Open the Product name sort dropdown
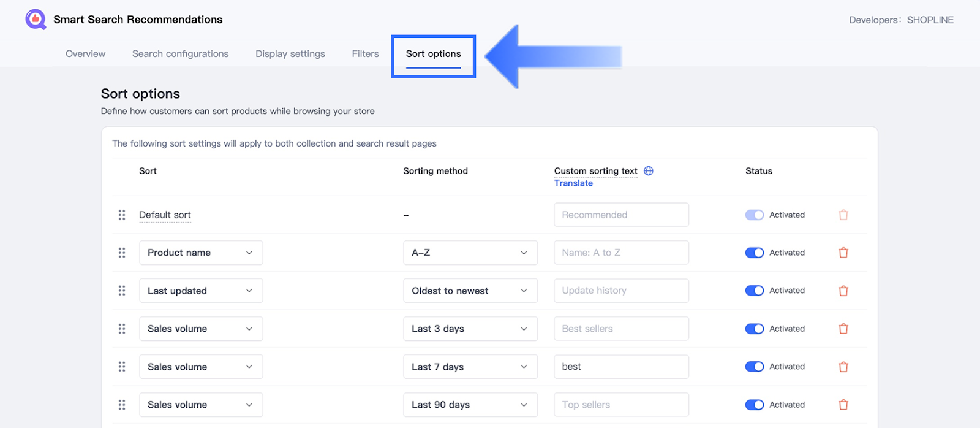The height and width of the screenshot is (428, 980). coord(201,253)
